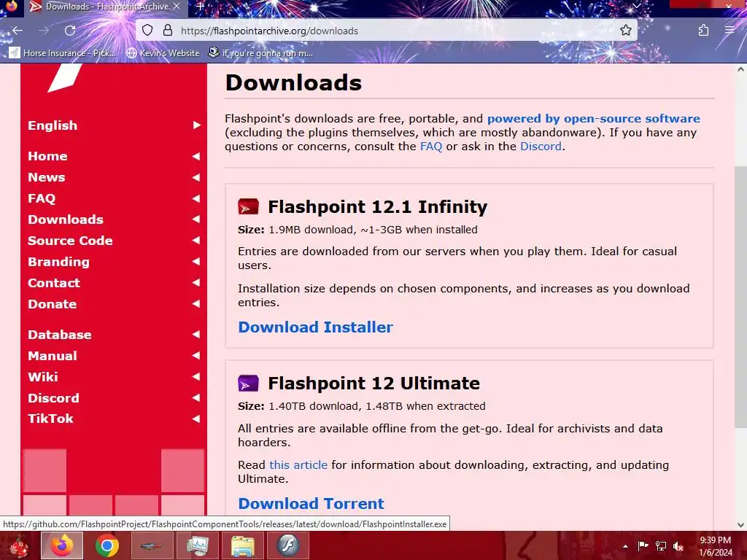Open the News sidebar item
Screen dimensions: 747x560
pos(114,177)
